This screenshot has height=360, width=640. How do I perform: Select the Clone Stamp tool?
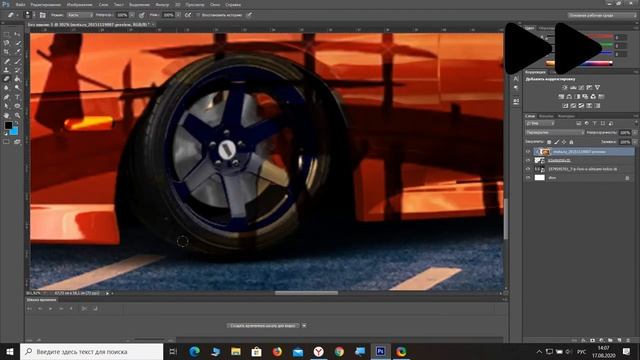pos(7,70)
